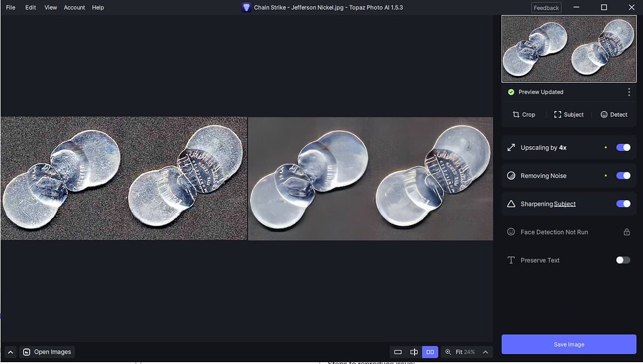Select the Subject refinement tool

[569, 114]
